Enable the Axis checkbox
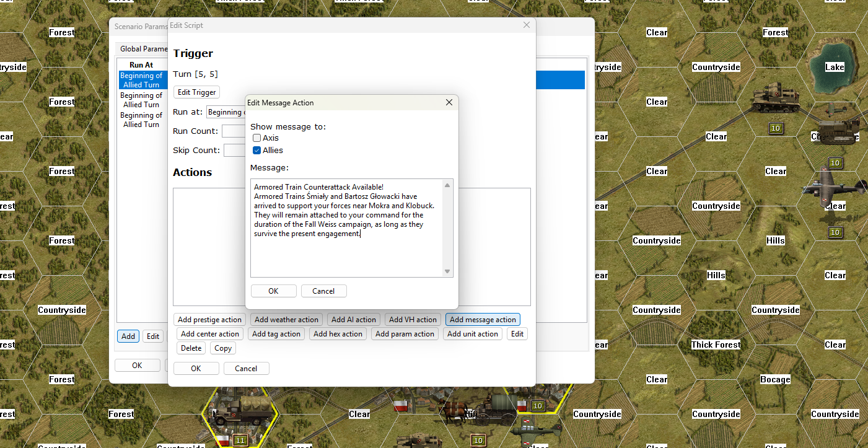 [x=257, y=138]
